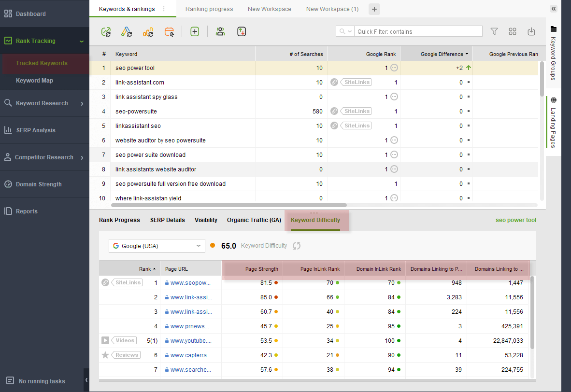This screenshot has width=571, height=392.
Task: Open the www.prnews... page URL link
Action: pyautogui.click(x=190, y=326)
